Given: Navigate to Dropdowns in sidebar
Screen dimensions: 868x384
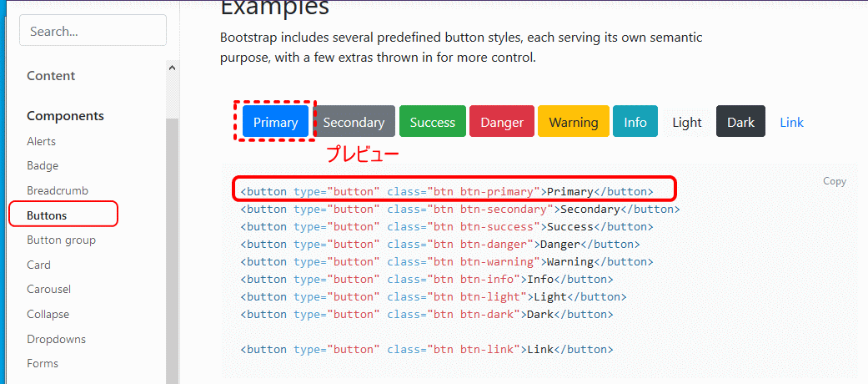Looking at the screenshot, I should [57, 339].
